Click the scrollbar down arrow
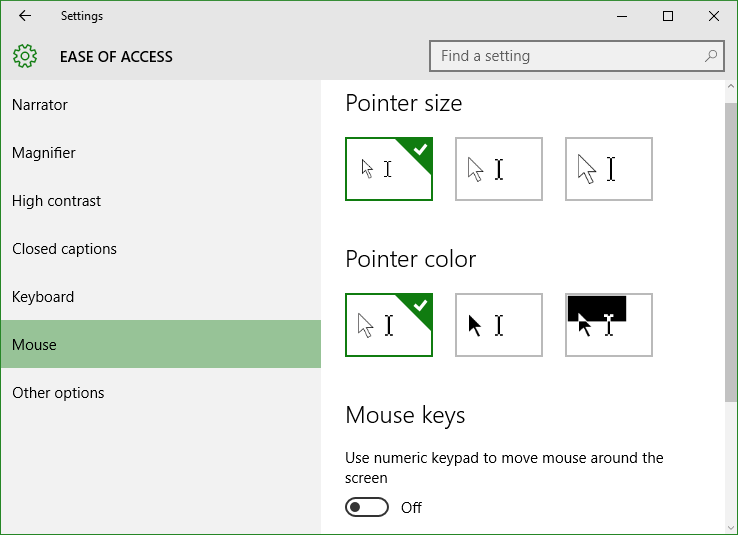The width and height of the screenshot is (738, 535). click(730, 527)
